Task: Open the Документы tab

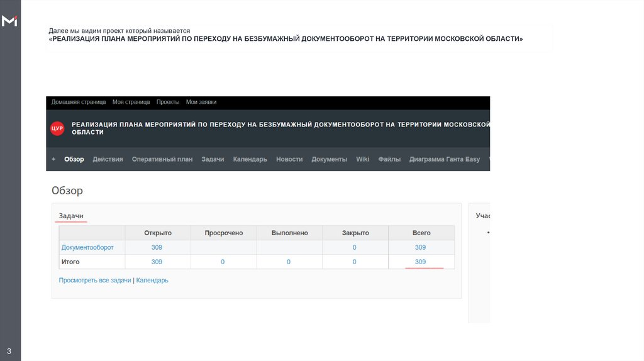Action: point(330,159)
